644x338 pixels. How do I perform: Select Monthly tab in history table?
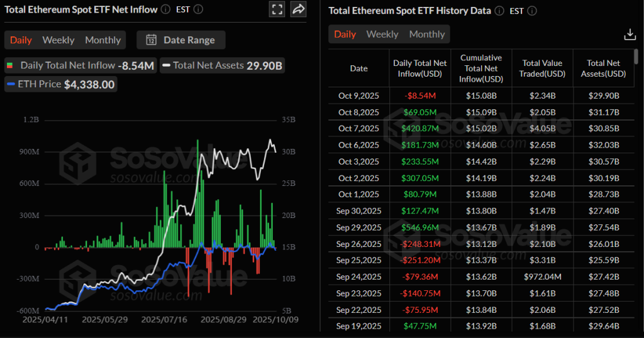[426, 35]
